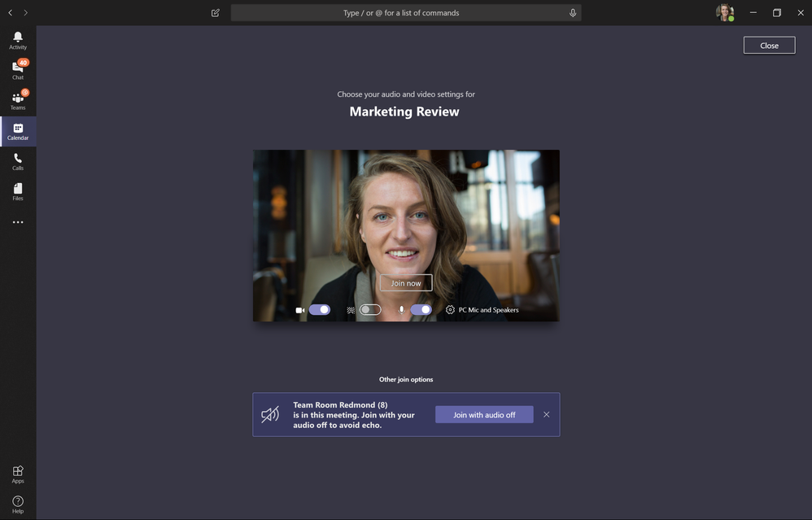Click the 40 badge on Chat
The height and width of the screenshot is (520, 812).
[24, 63]
